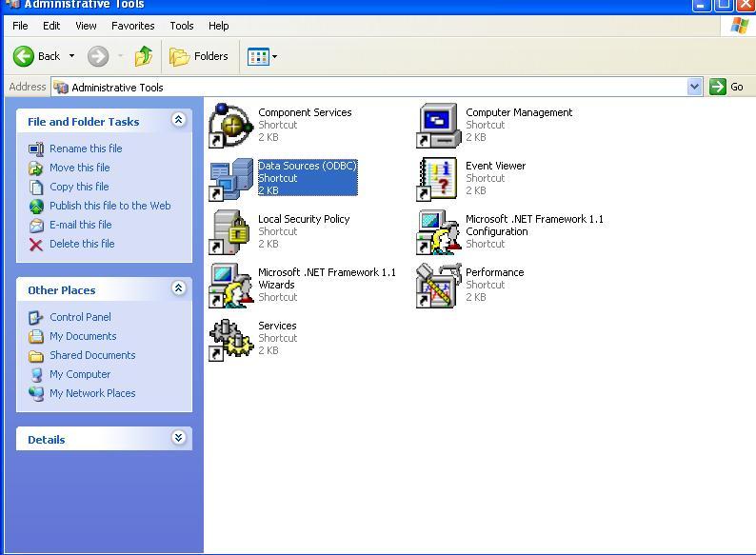
Task: Select the Local Security Policy icon
Action: tap(230, 232)
